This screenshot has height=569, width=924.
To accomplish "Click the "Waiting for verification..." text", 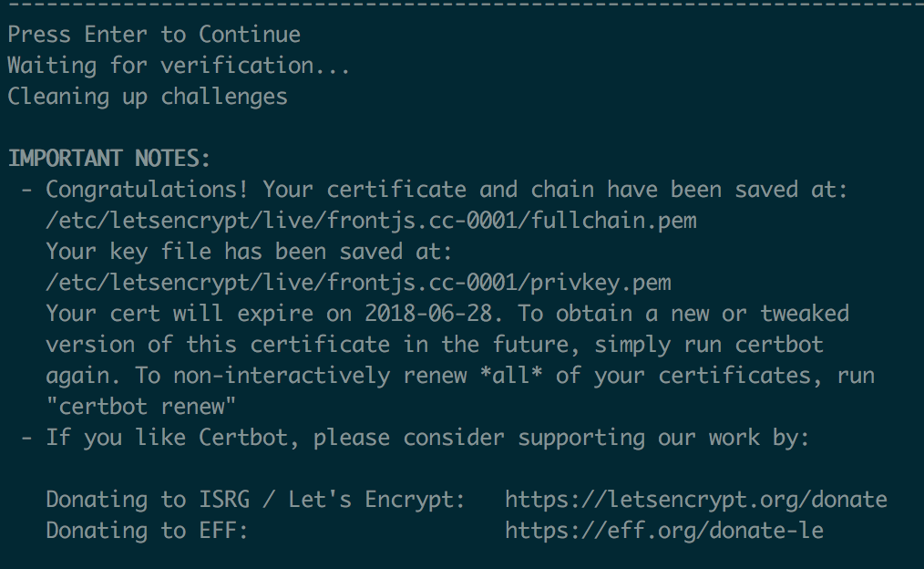I will (179, 66).
